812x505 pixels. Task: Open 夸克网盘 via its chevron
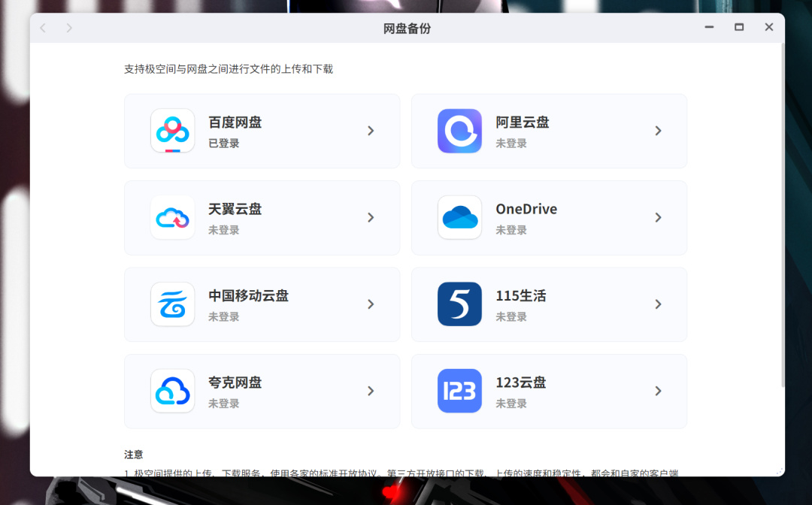[x=371, y=391]
